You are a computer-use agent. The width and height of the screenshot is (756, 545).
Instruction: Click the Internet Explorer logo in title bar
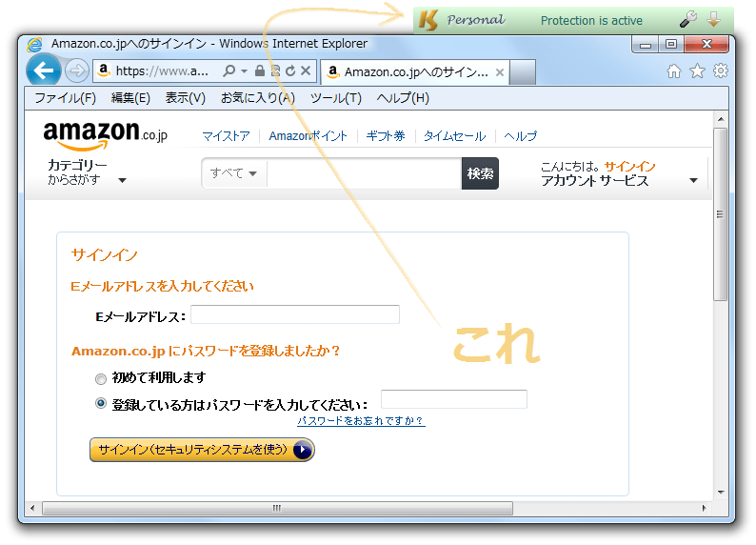[34, 45]
